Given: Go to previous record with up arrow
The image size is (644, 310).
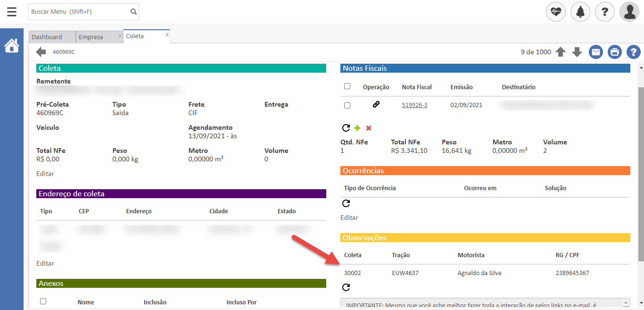Looking at the screenshot, I should pos(561,52).
